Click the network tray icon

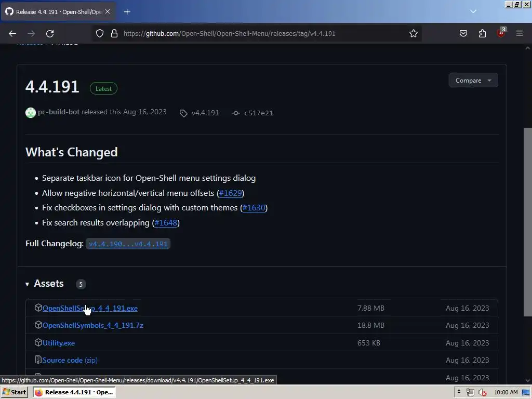pyautogui.click(x=470, y=393)
